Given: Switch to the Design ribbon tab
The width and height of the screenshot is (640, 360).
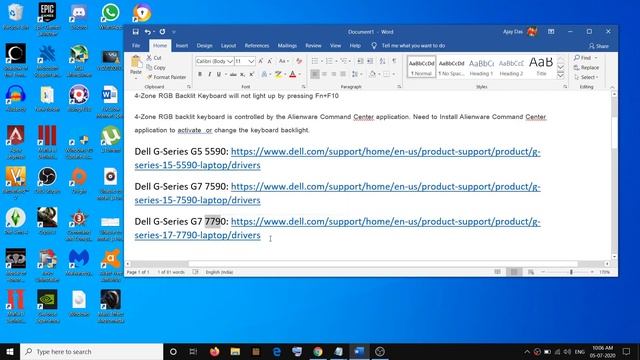Looking at the screenshot, I should (204, 46).
